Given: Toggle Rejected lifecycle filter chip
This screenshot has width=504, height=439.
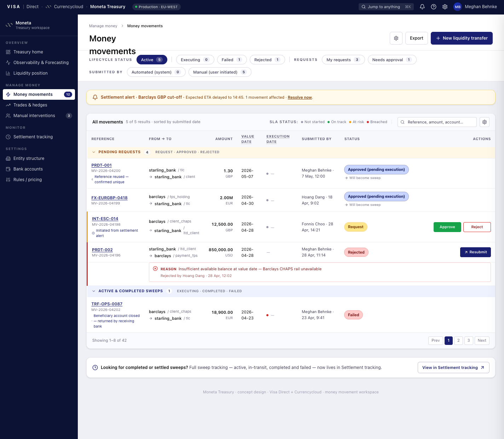Looking at the screenshot, I should point(267,60).
